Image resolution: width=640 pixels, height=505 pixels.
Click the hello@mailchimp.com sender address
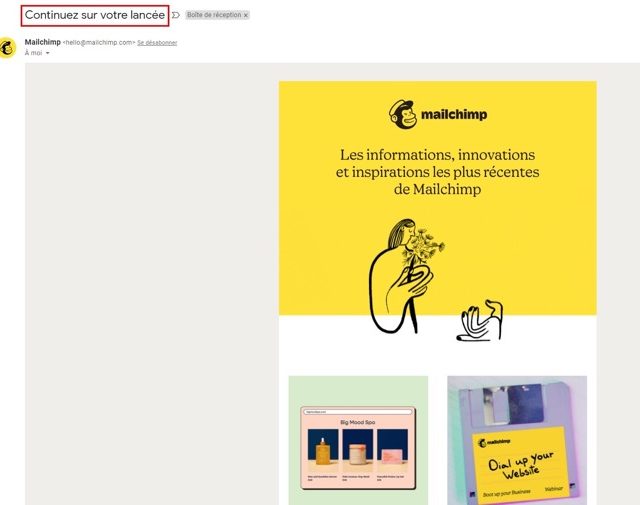(99, 42)
